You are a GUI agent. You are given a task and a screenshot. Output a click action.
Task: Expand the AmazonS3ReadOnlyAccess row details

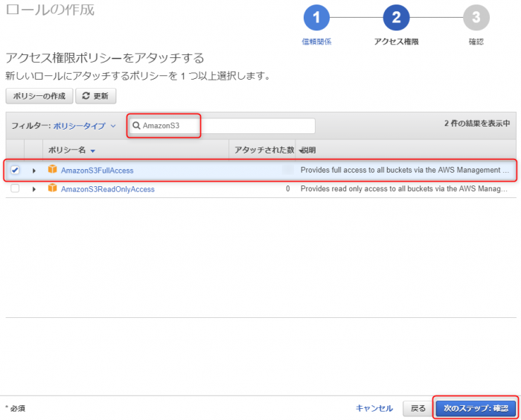pyautogui.click(x=34, y=189)
